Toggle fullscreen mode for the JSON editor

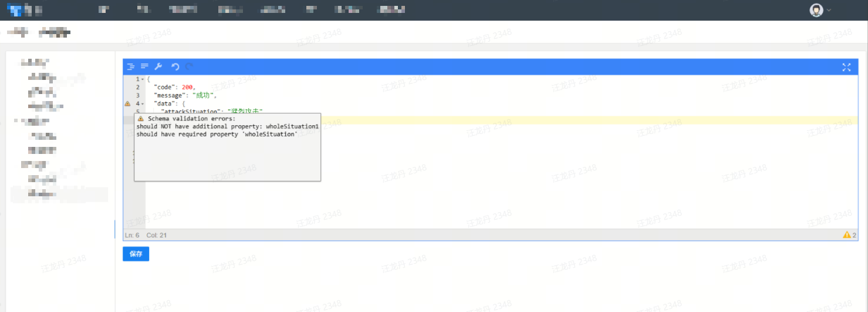(x=846, y=67)
